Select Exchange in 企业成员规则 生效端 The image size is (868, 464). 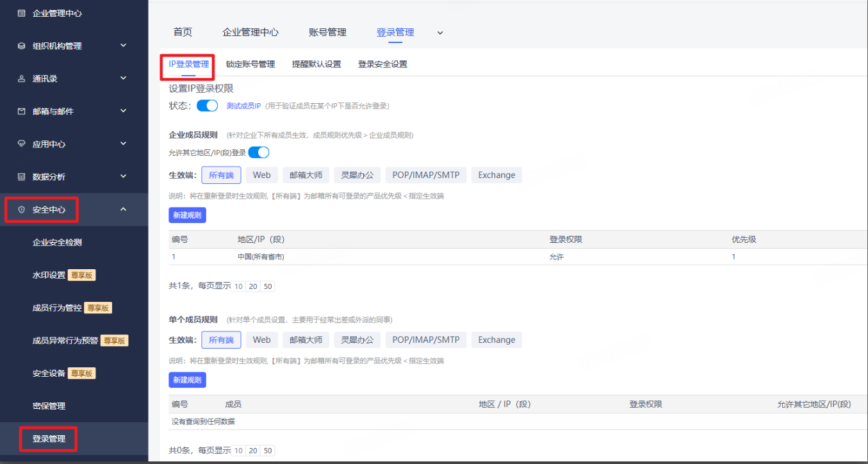[496, 175]
